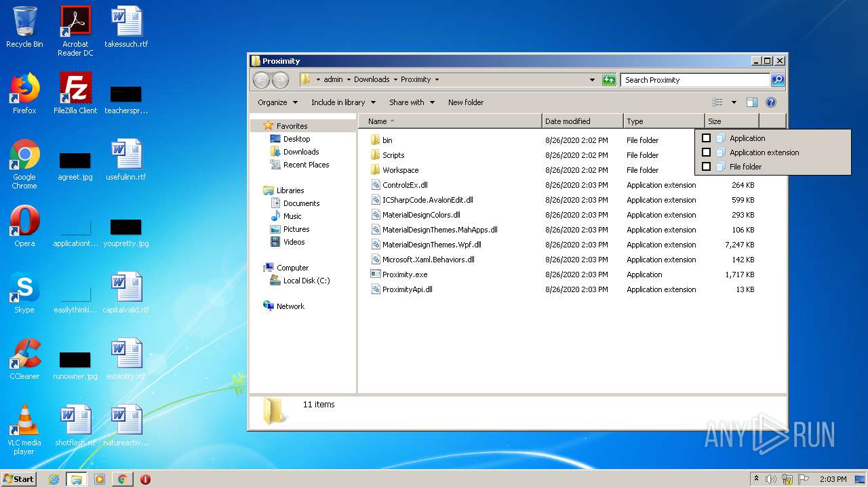868x488 pixels.
Task: Click Opera icon in the taskbar
Action: [x=145, y=479]
